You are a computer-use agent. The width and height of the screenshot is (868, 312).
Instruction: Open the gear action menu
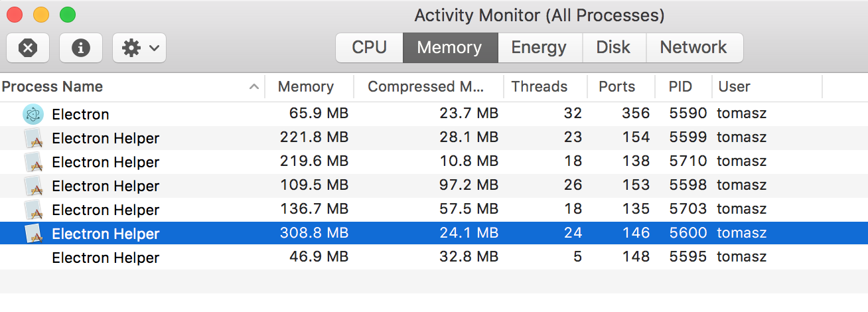(x=139, y=48)
